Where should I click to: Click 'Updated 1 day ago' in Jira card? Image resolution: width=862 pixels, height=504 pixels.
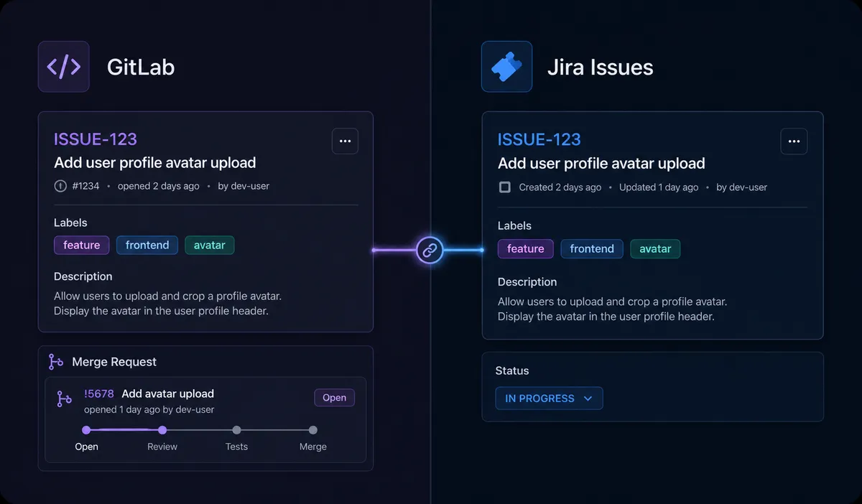659,187
